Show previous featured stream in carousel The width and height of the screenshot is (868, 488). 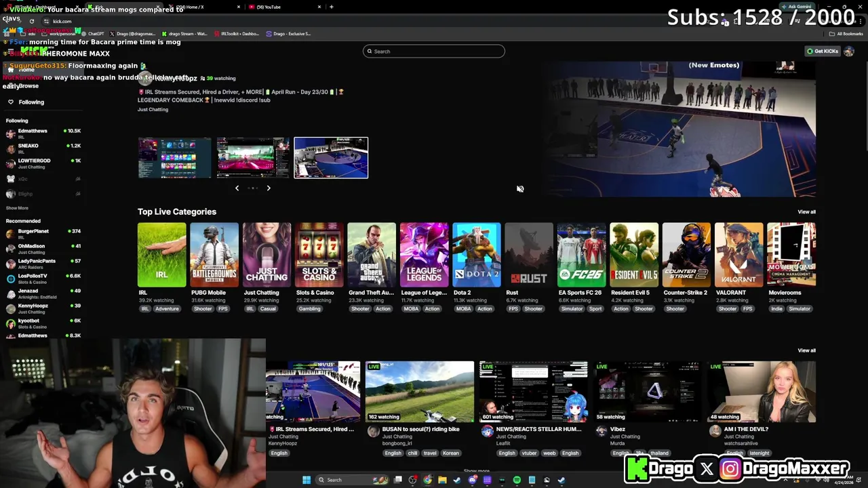click(x=237, y=188)
